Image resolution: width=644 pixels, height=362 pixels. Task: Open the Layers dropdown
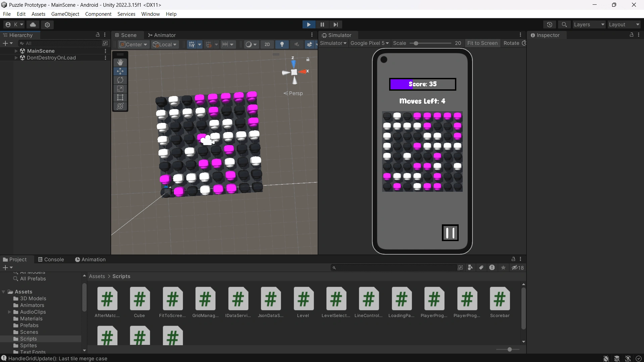(x=589, y=25)
